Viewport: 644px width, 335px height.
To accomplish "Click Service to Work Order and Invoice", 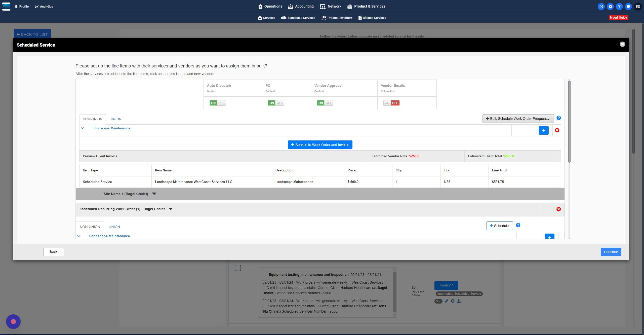I will pos(320,145).
